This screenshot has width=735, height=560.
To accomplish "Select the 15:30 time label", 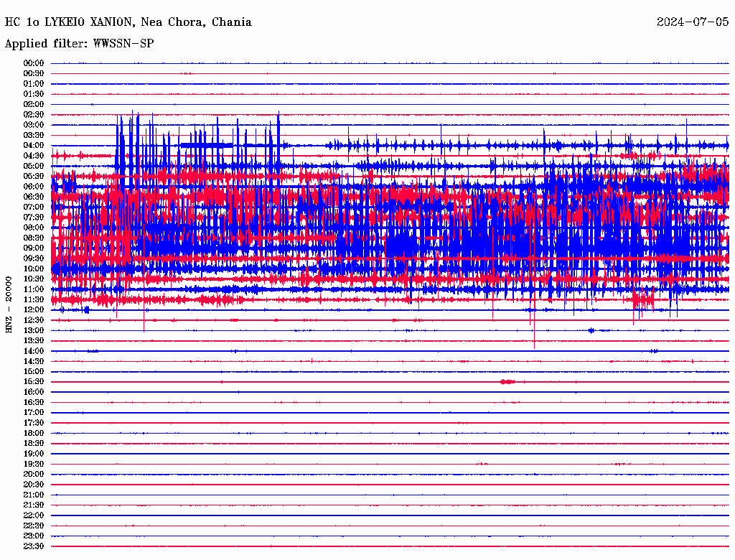I will click(x=34, y=382).
